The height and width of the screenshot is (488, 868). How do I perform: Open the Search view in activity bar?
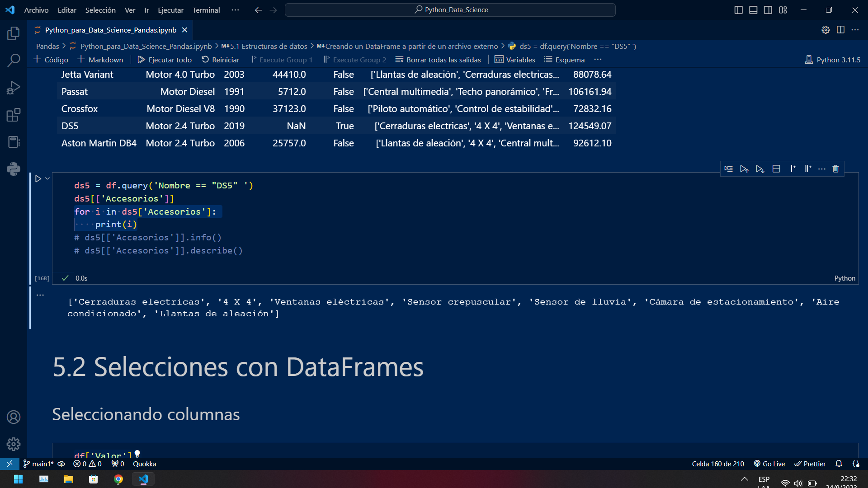coord(14,60)
